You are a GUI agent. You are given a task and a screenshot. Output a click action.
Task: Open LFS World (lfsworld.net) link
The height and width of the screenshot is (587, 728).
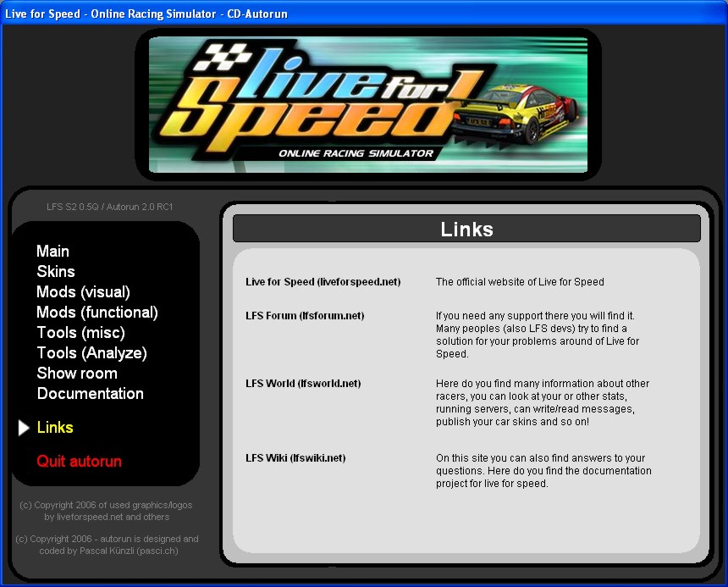coord(303,384)
